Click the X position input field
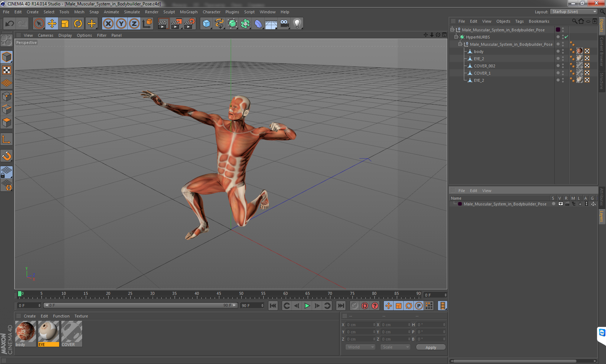This screenshot has height=364, width=606. point(361,325)
